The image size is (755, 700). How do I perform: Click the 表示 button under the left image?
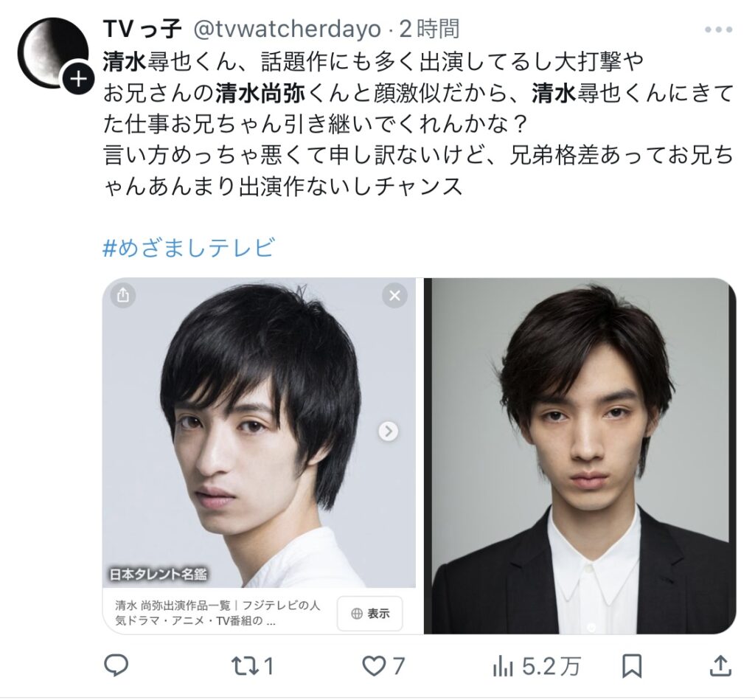(370, 613)
